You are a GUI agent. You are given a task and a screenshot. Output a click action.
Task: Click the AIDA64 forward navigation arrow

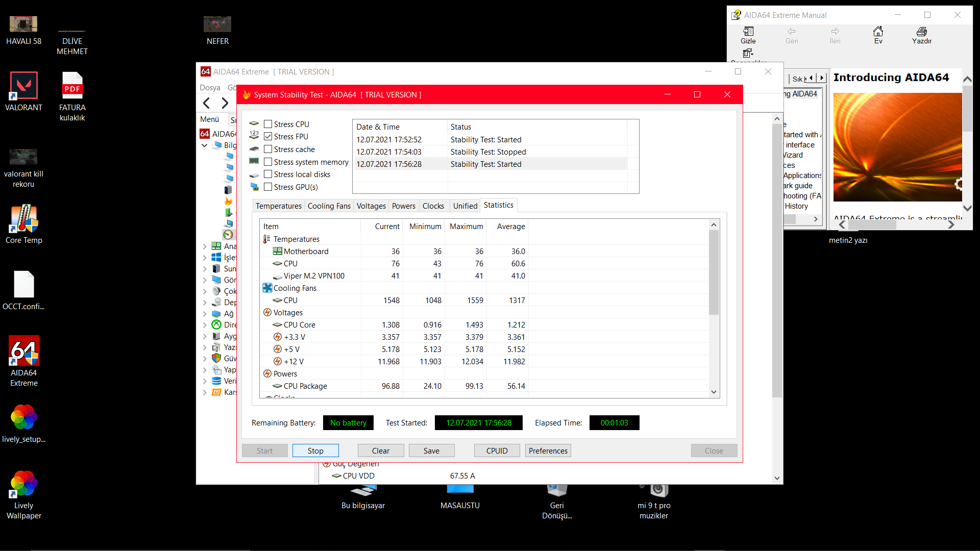point(225,103)
